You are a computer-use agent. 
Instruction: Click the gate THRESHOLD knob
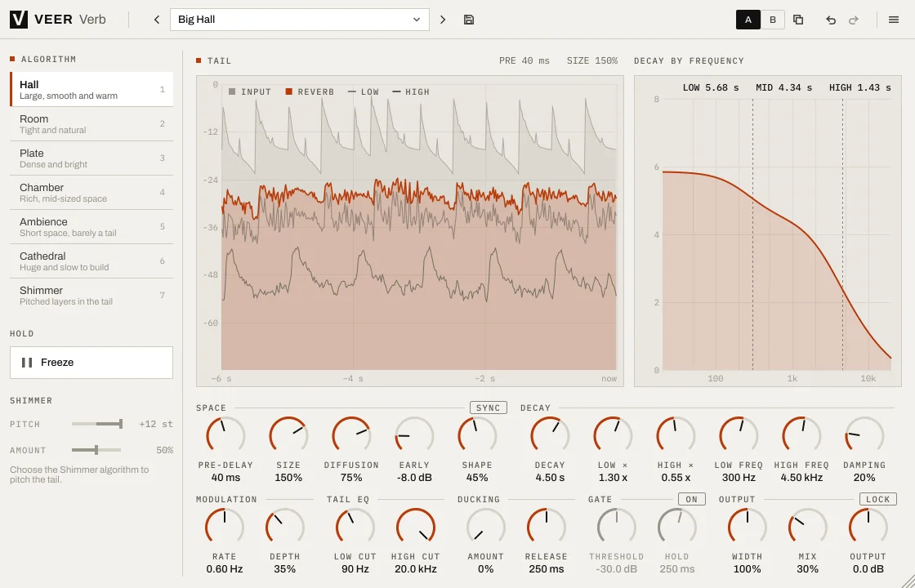[616, 528]
